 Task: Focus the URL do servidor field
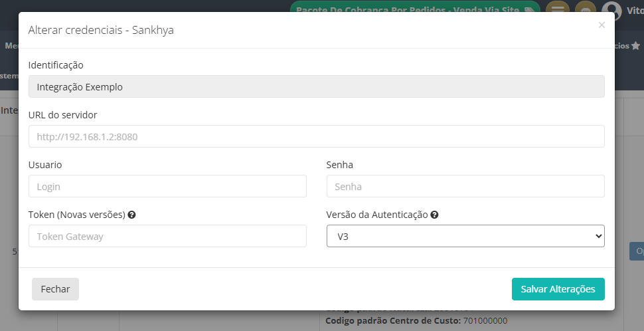click(x=316, y=136)
